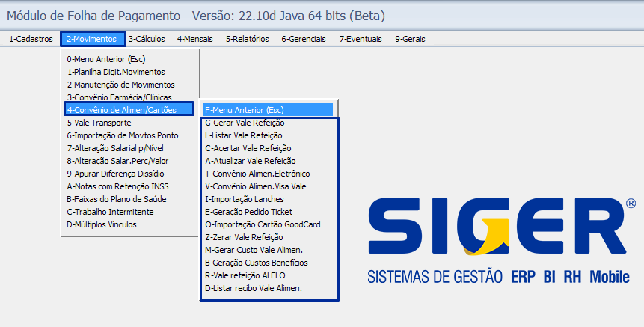Open the 9-Gerais menu

tap(411, 39)
